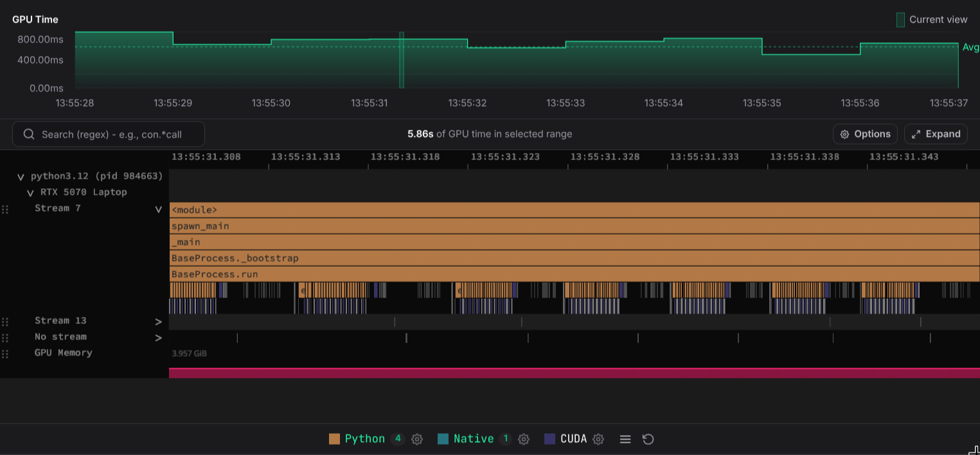
Task: Expand the No stream track chevron
Action: pyautogui.click(x=159, y=337)
